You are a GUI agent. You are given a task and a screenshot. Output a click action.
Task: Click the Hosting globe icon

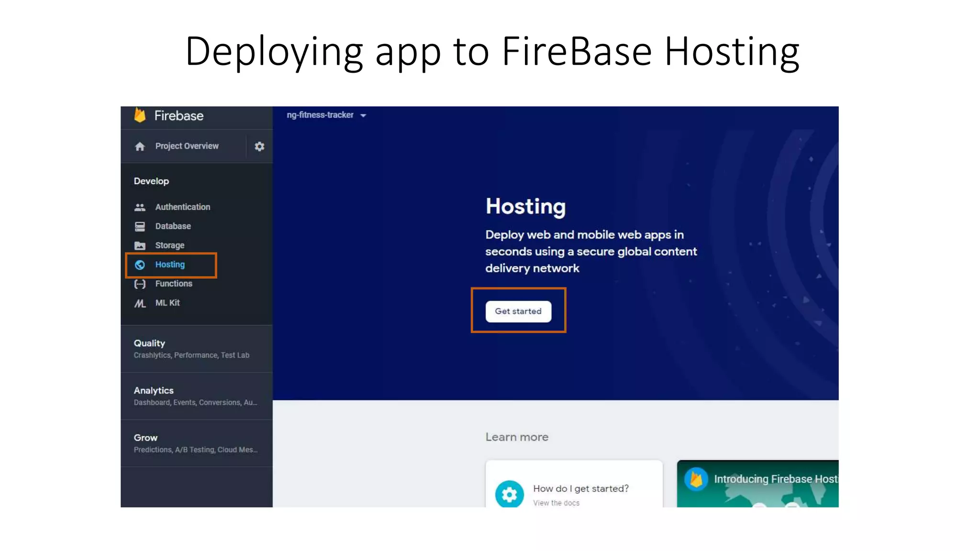[x=140, y=264]
